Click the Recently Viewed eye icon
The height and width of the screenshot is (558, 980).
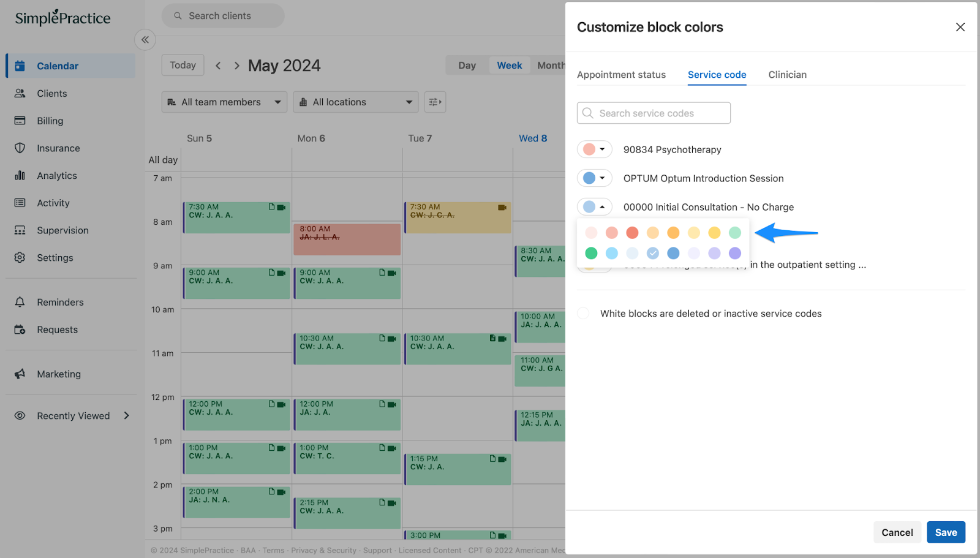pos(20,415)
